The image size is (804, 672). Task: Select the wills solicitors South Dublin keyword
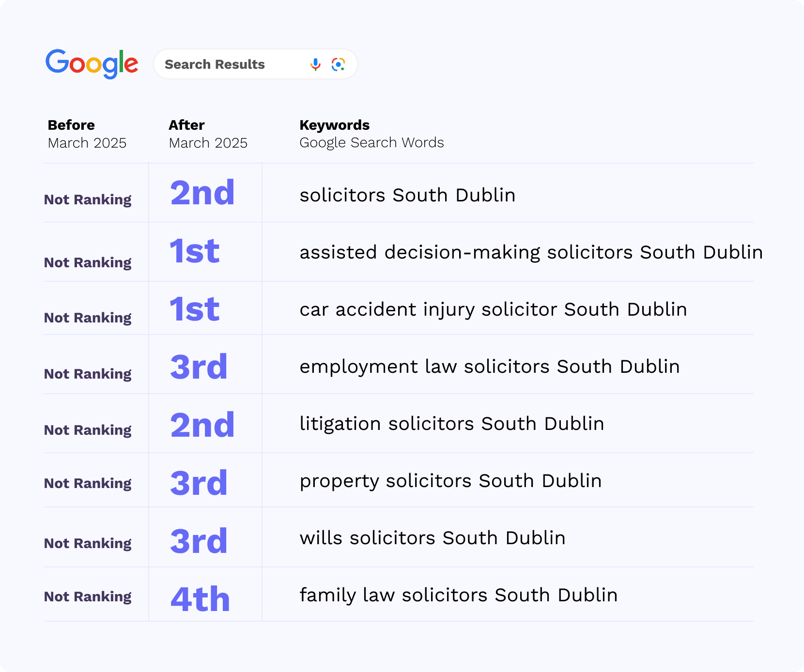click(432, 538)
